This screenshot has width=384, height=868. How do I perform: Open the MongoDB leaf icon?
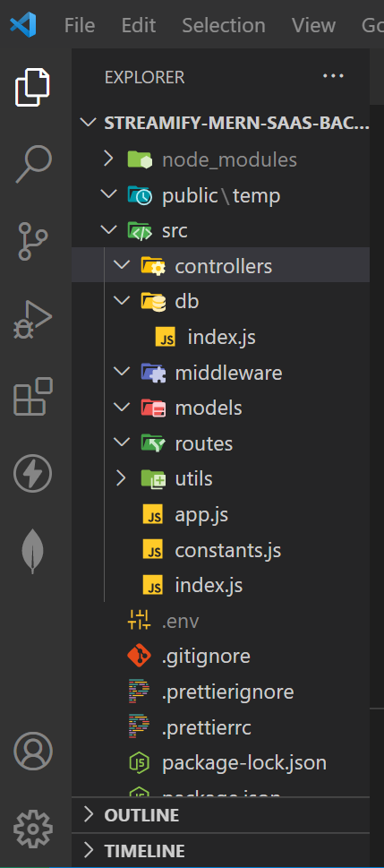pyautogui.click(x=32, y=551)
